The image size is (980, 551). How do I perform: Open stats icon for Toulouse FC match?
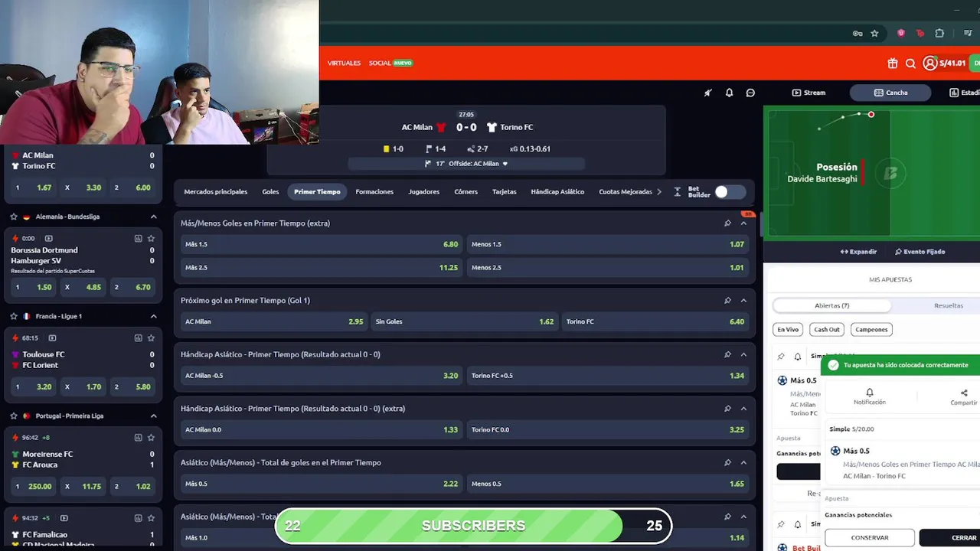click(138, 337)
